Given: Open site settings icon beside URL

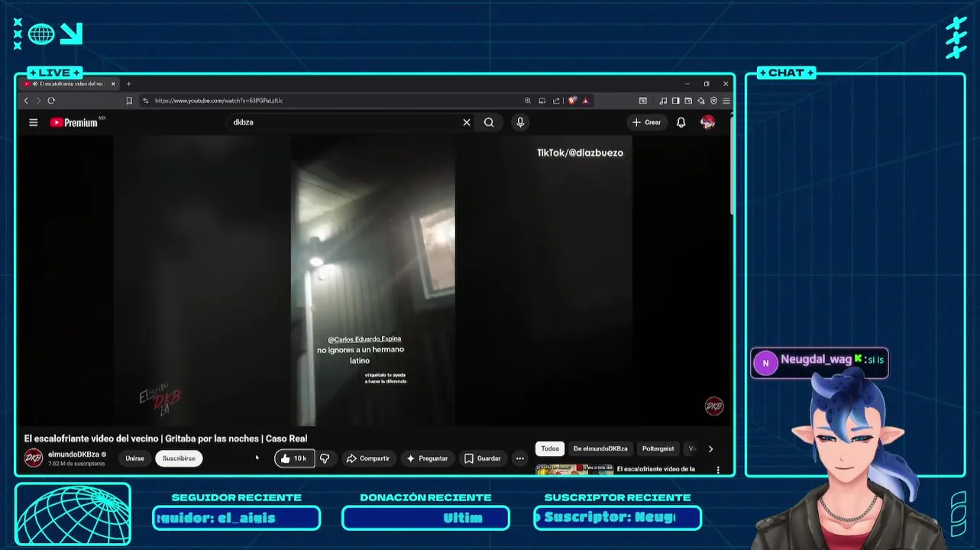Looking at the screenshot, I should pyautogui.click(x=144, y=101).
